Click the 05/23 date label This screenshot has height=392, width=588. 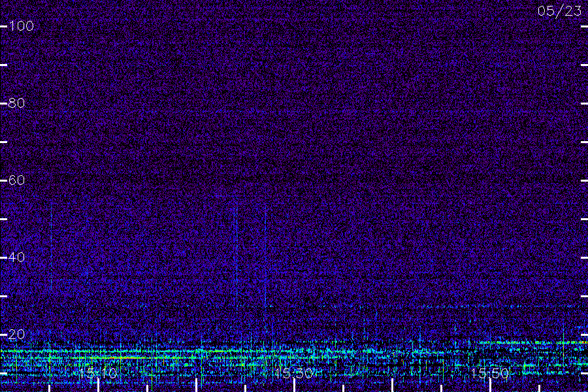pyautogui.click(x=559, y=11)
